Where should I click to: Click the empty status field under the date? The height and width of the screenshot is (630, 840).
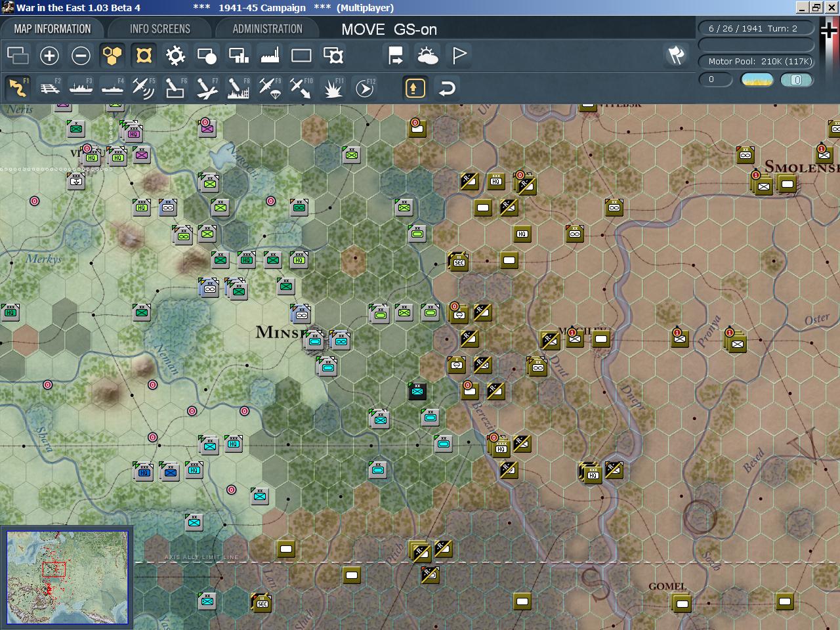coord(756,45)
